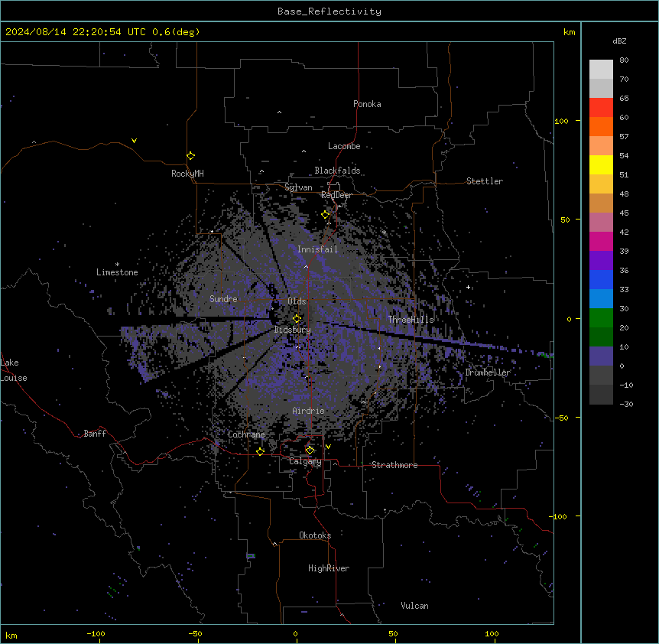Click the Okotoks label
Image resolution: width=659 pixels, height=644 pixels.
pos(315,535)
